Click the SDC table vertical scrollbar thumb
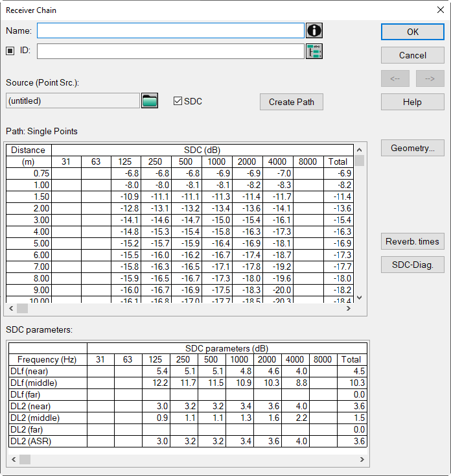The height and width of the screenshot is (476, 451). [360, 161]
